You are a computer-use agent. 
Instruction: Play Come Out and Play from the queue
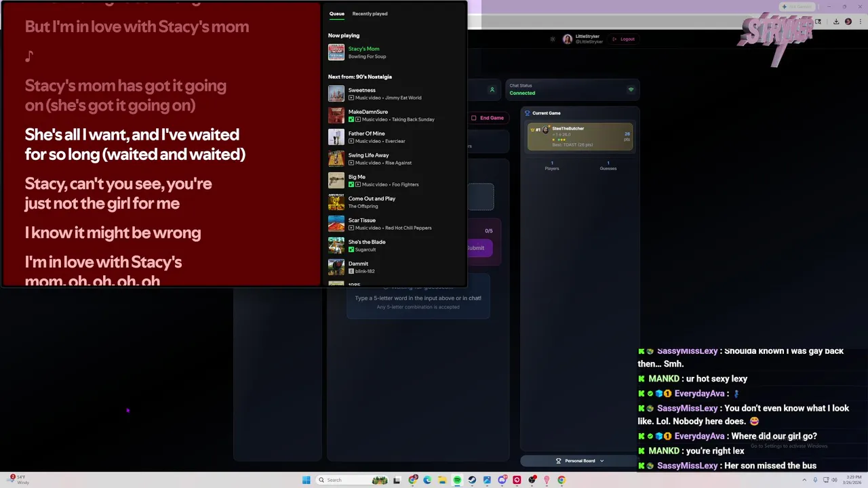click(372, 199)
